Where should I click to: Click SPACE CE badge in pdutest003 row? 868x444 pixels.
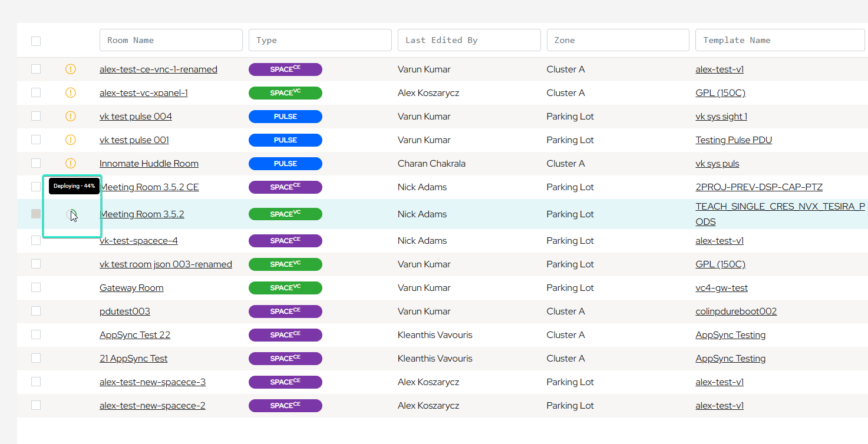tap(285, 312)
